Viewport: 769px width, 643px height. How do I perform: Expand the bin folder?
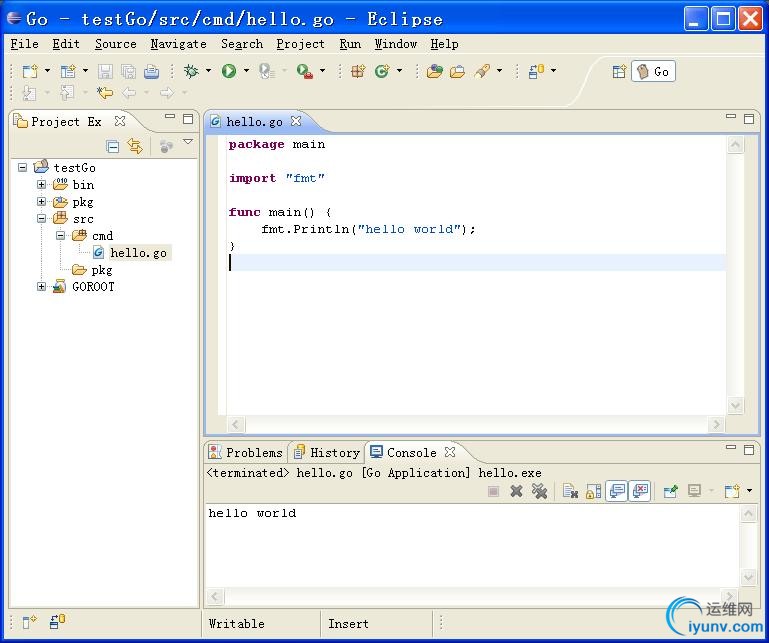pyautogui.click(x=42, y=184)
